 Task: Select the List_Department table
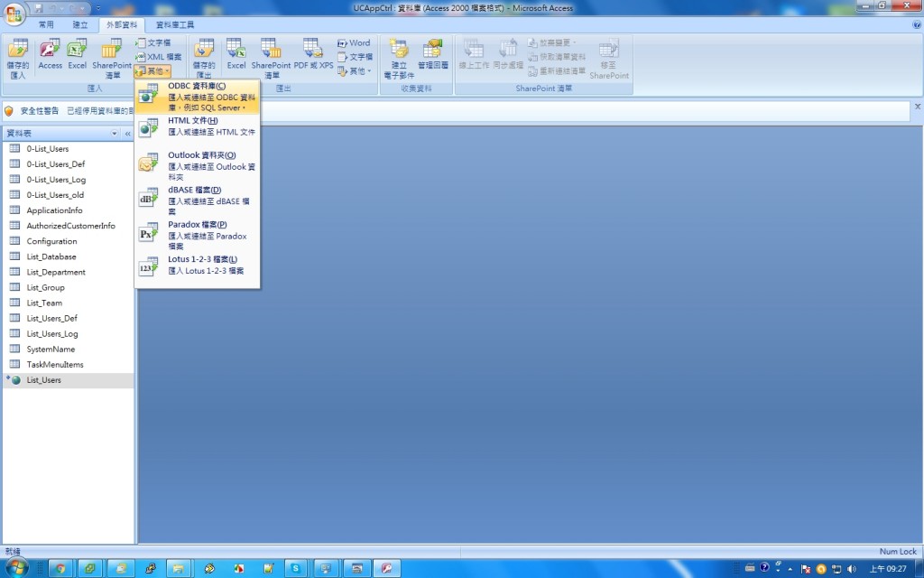[69, 272]
